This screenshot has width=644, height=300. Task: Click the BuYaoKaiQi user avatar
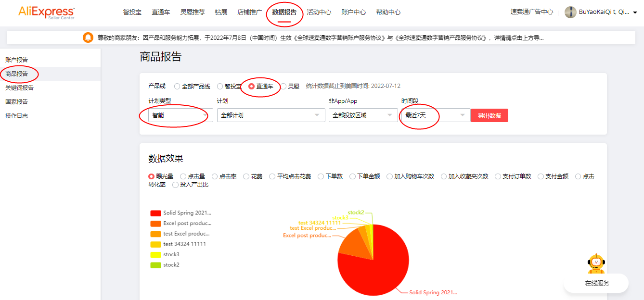coord(570,12)
